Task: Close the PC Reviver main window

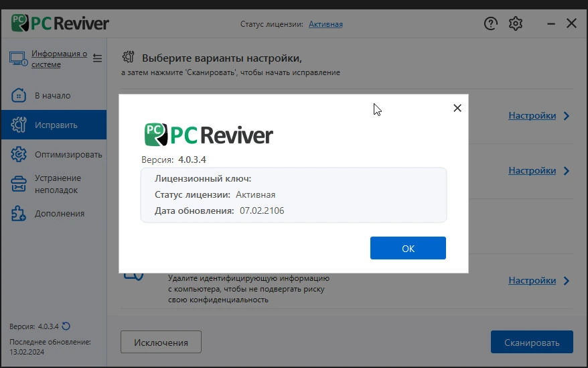Action: (x=571, y=23)
